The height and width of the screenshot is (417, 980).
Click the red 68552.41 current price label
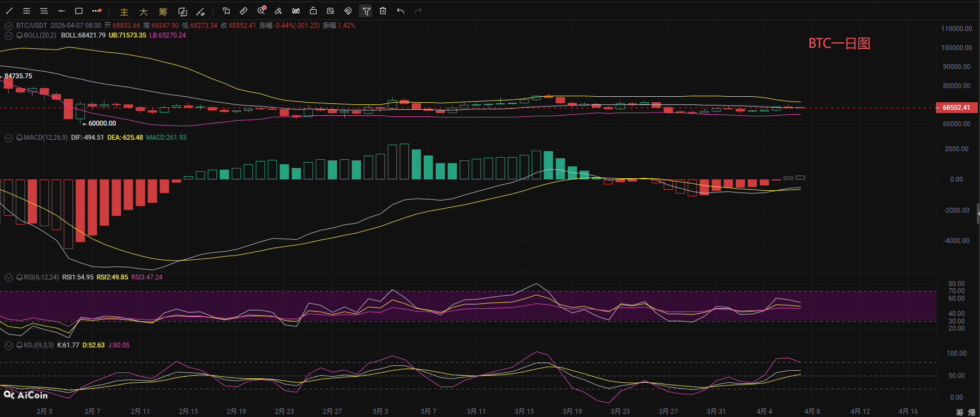point(956,108)
